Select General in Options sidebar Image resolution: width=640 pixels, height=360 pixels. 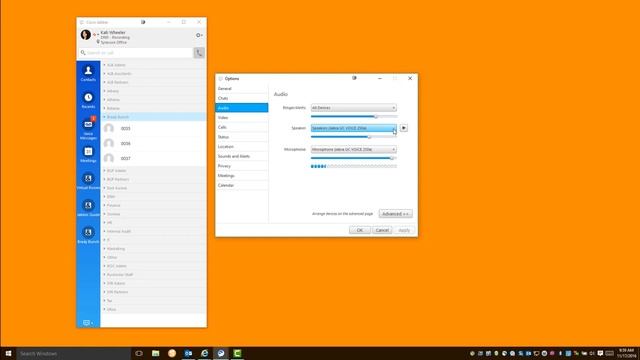tap(242, 89)
